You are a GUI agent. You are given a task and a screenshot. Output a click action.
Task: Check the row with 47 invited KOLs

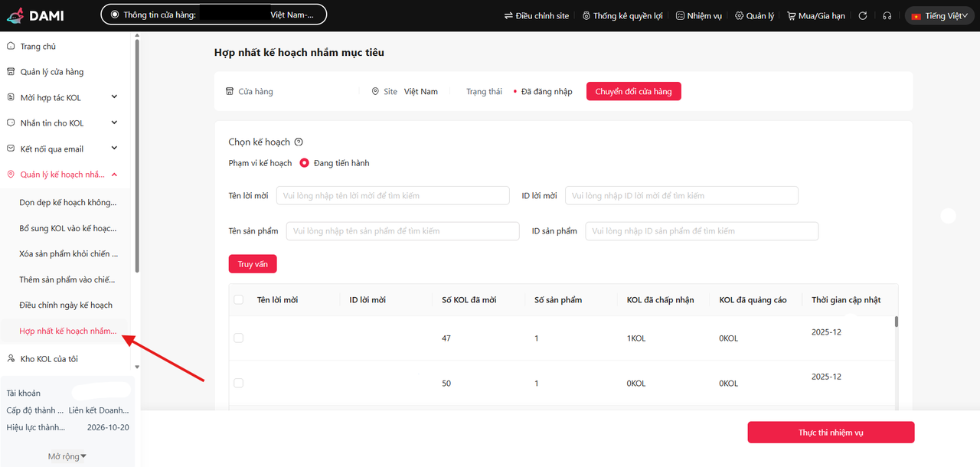239,338
